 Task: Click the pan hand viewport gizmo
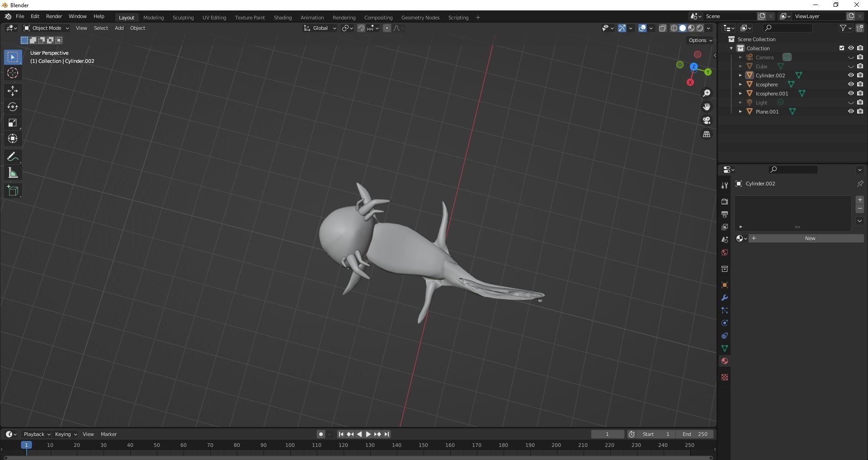(707, 107)
